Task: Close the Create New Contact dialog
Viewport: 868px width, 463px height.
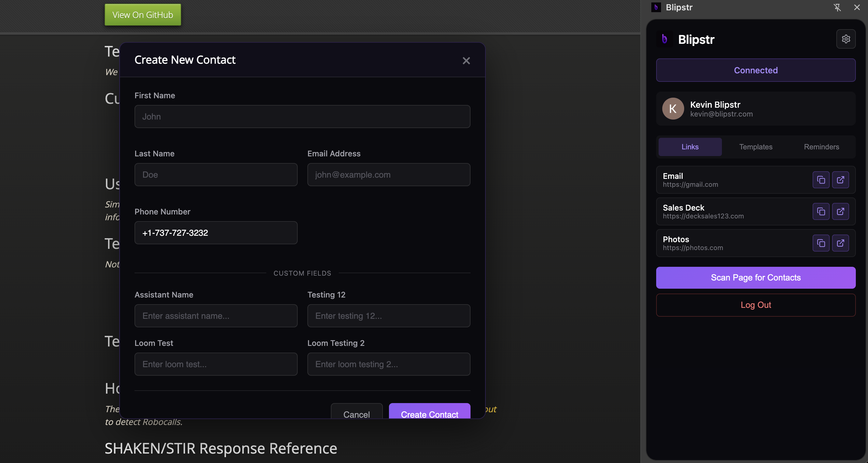Action: pos(466,61)
